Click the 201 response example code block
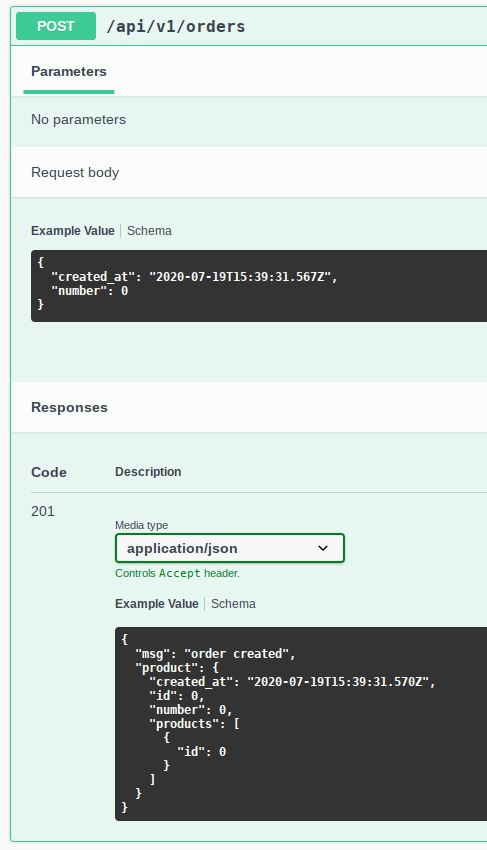Viewport: 487px width, 850px height. (301, 724)
